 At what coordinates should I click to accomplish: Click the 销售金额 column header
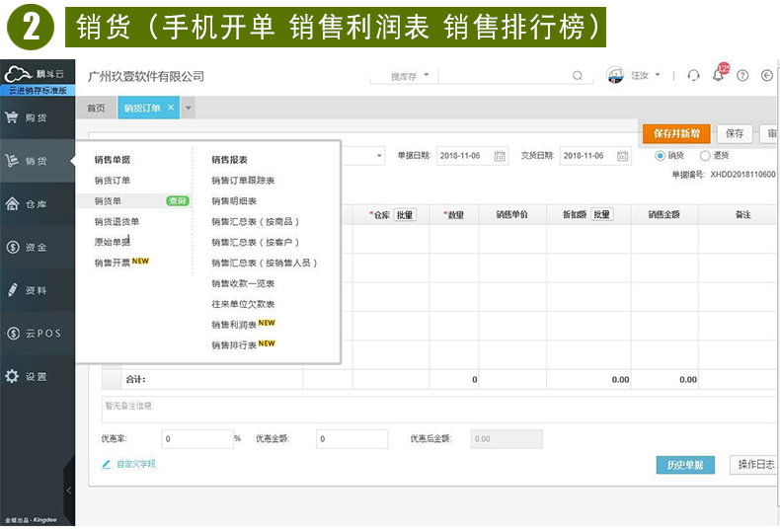click(x=664, y=215)
